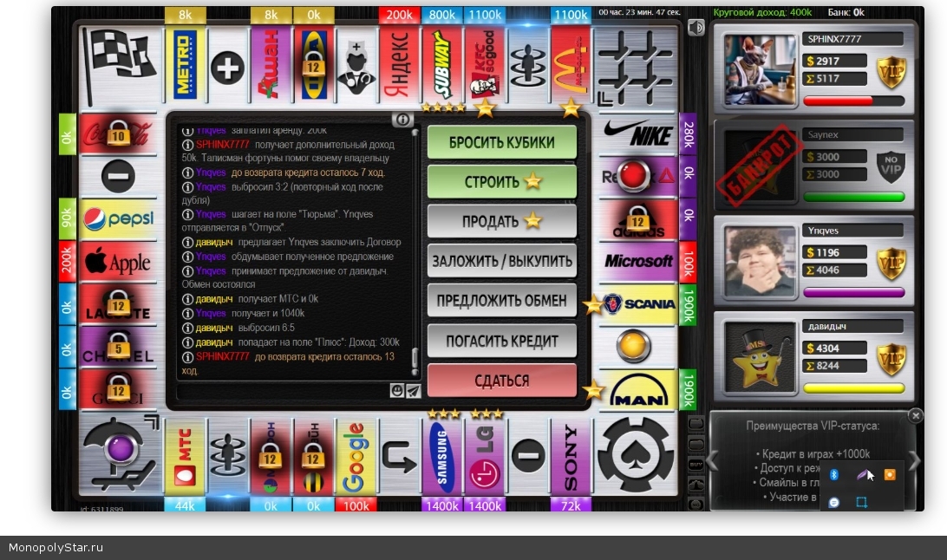The height and width of the screenshot is (560, 947).
Task: Click the medic field on the top row
Action: [x=356, y=65]
